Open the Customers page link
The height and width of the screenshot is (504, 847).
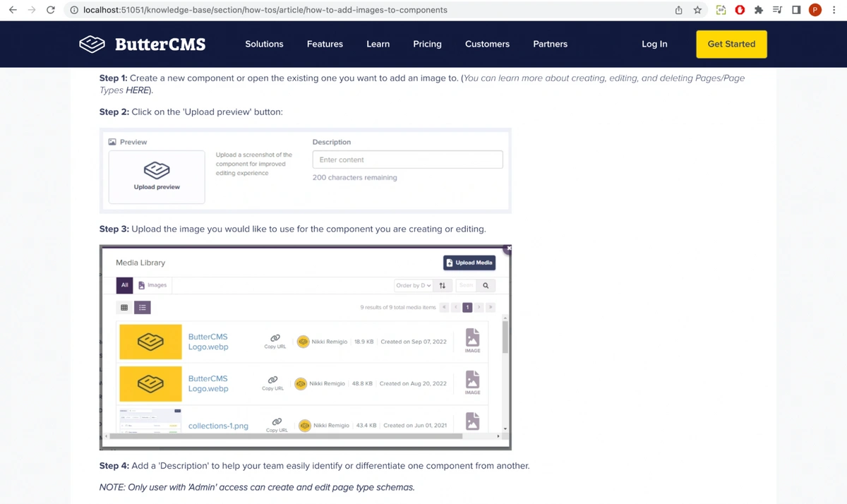pyautogui.click(x=487, y=44)
